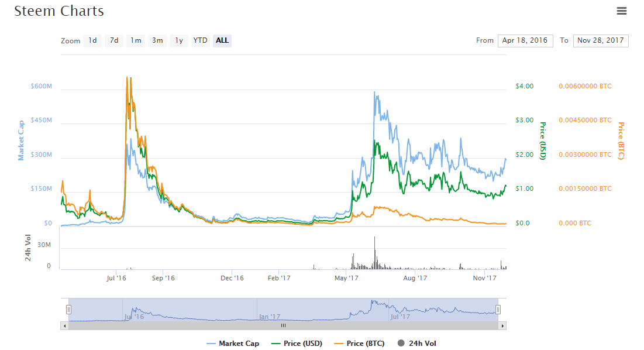Image resolution: width=644 pixels, height=350 pixels.
Task: Click the Steem Charts heading
Action: tap(59, 11)
